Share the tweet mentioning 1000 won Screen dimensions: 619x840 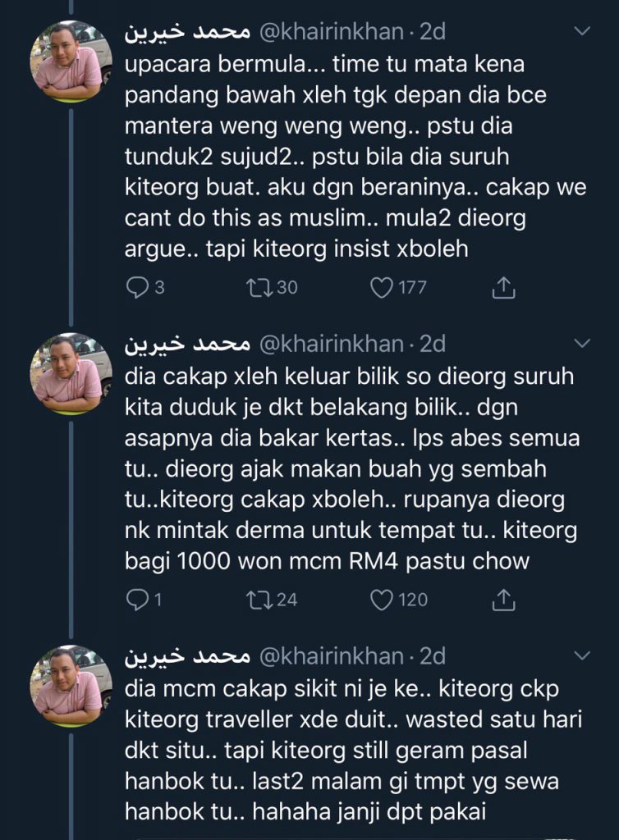tap(502, 600)
